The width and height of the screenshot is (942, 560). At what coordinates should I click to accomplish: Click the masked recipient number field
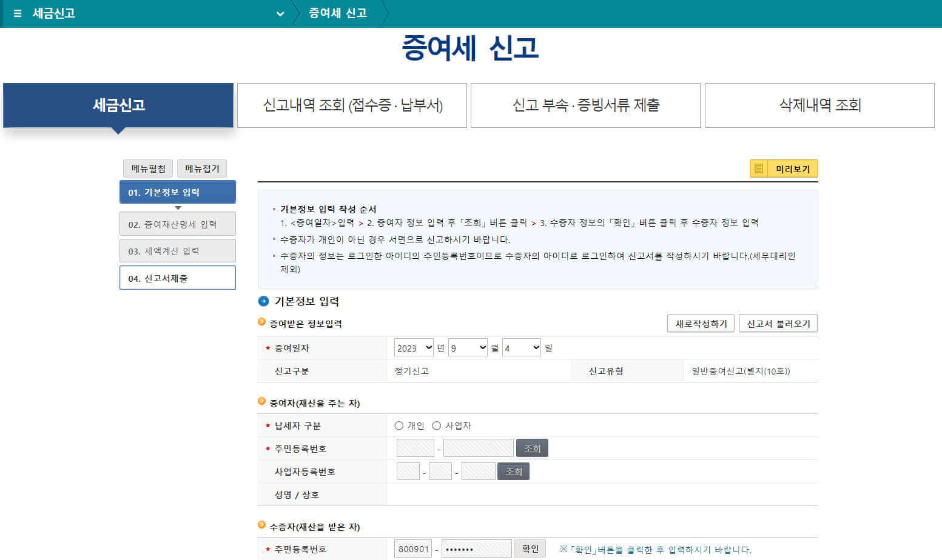476,549
